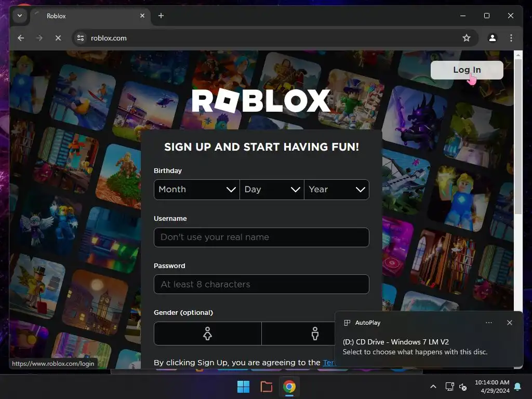Show hidden system tray icons
Image resolution: width=532 pixels, height=399 pixels.
[433, 387]
